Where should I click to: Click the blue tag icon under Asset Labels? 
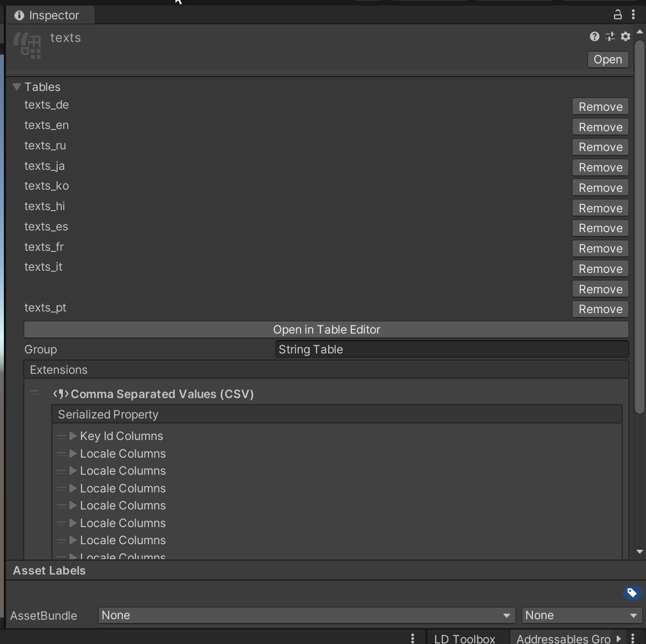631,592
